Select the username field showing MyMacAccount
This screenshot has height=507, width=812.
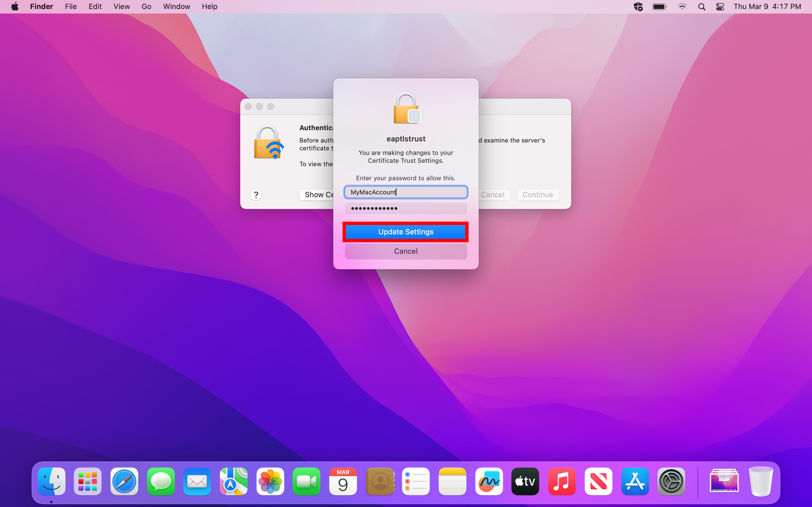click(406, 192)
